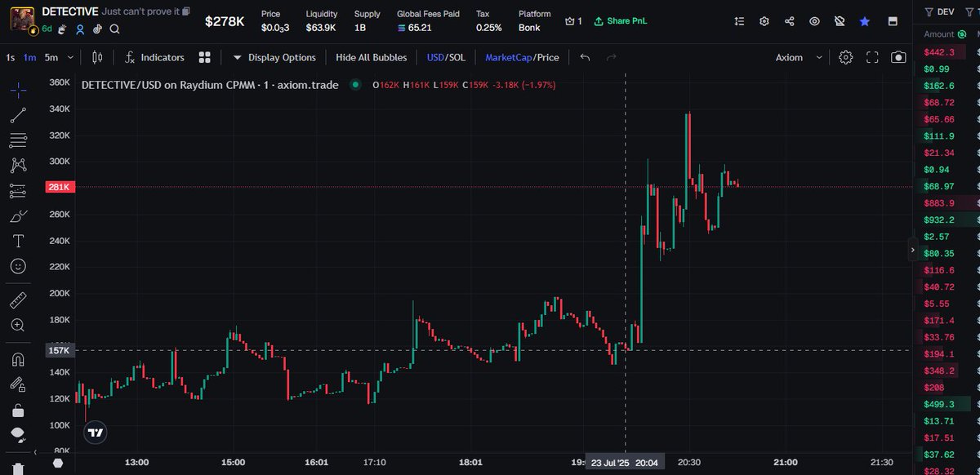This screenshot has height=475, width=980.
Task: Click Hide All Bubbles
Action: pyautogui.click(x=371, y=57)
